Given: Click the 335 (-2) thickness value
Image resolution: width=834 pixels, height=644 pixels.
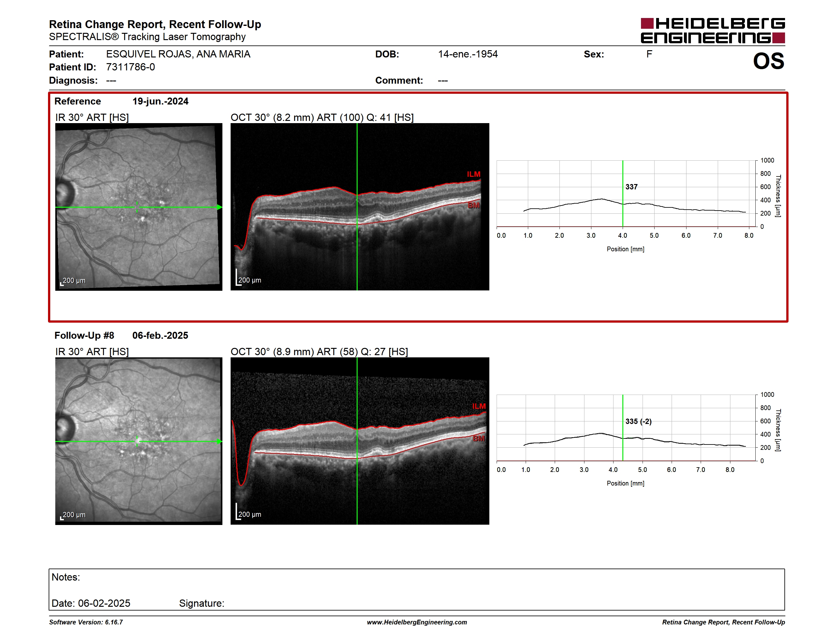Looking at the screenshot, I should [638, 421].
